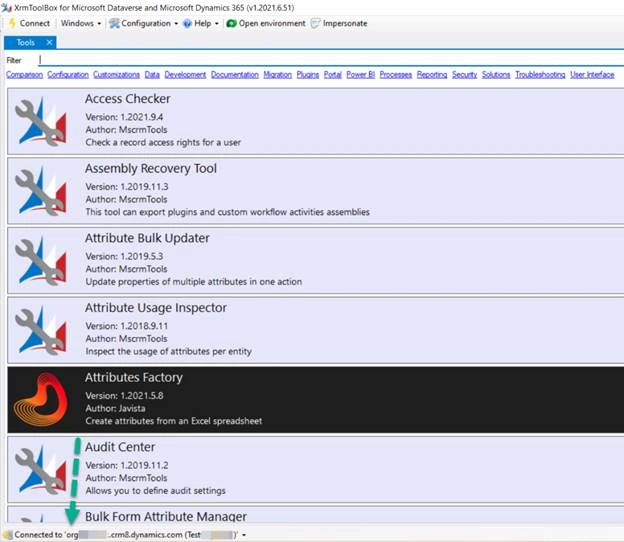This screenshot has height=542, width=624.
Task: Select the Attribute Bulk Updater title
Action: click(147, 238)
